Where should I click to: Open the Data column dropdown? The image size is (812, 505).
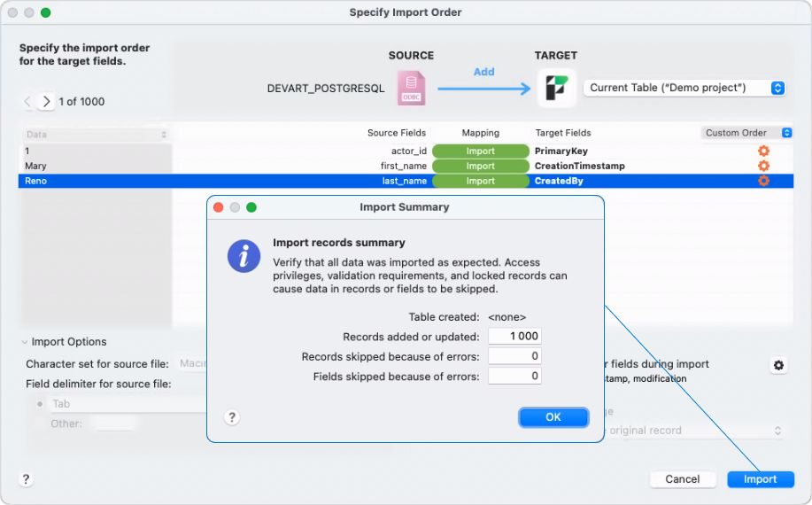[97, 134]
